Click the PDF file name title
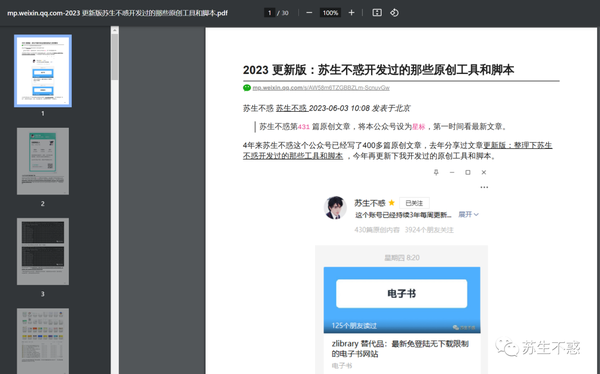Viewport: 600px width, 374px height. pyautogui.click(x=117, y=13)
